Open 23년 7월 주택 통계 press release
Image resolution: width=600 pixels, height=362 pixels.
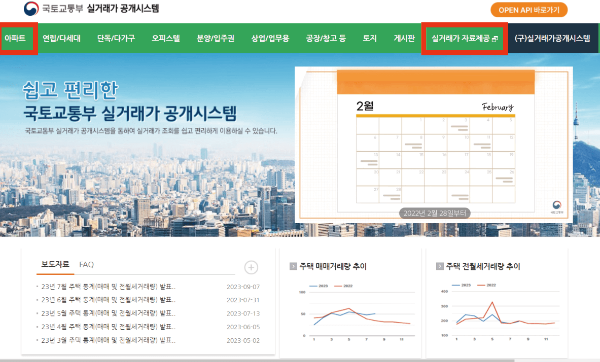pyautogui.click(x=108, y=287)
